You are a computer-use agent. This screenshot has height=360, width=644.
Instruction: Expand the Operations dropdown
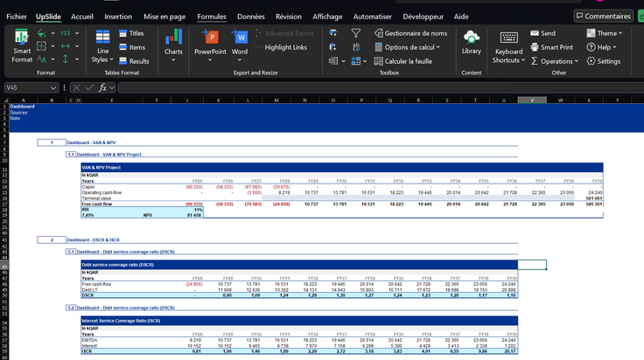click(555, 61)
